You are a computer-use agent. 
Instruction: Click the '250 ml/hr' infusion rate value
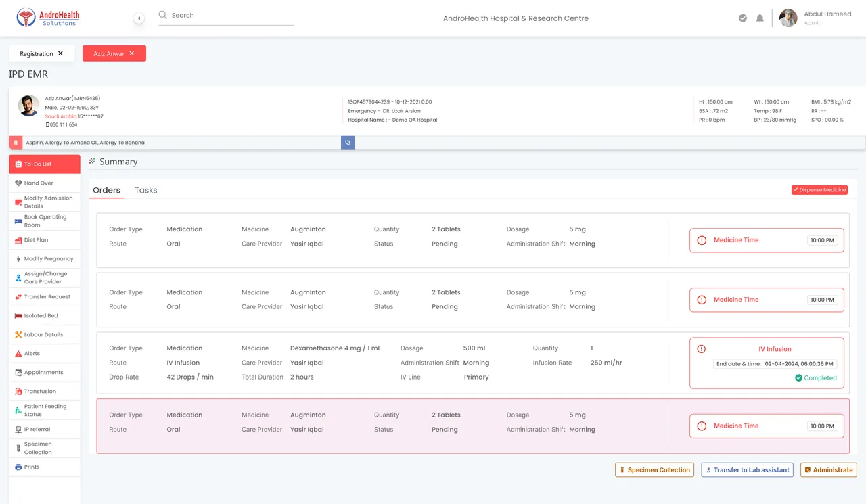coord(606,363)
